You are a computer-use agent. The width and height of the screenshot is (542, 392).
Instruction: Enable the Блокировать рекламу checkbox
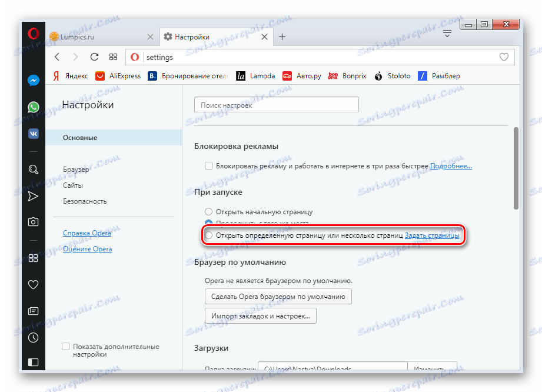(x=208, y=166)
